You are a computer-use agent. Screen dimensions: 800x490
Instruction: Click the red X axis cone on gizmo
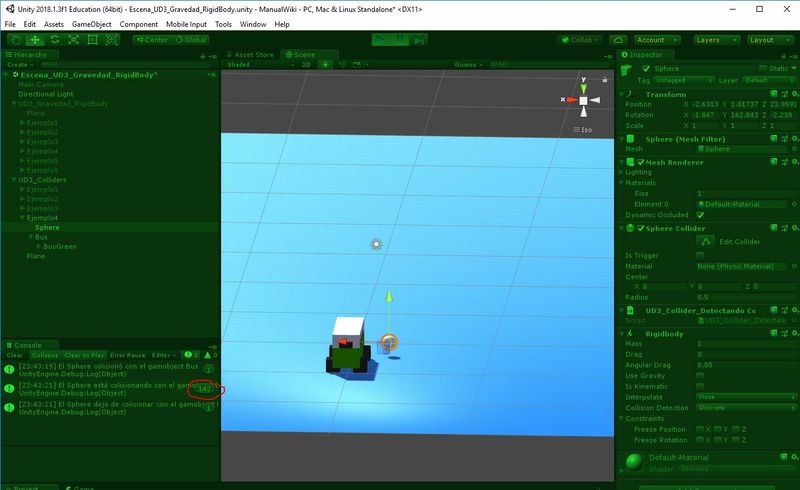[x=571, y=100]
